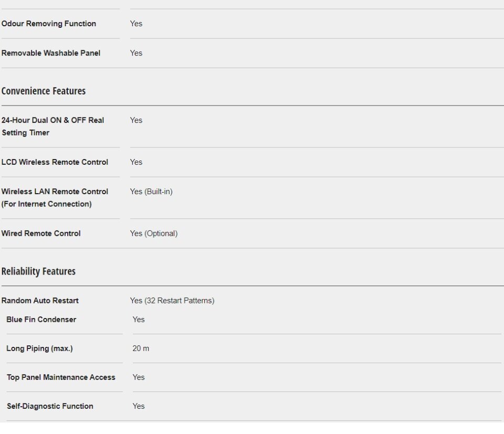Select the Random Auto Restart label
The image size is (504, 434).
tap(40, 301)
